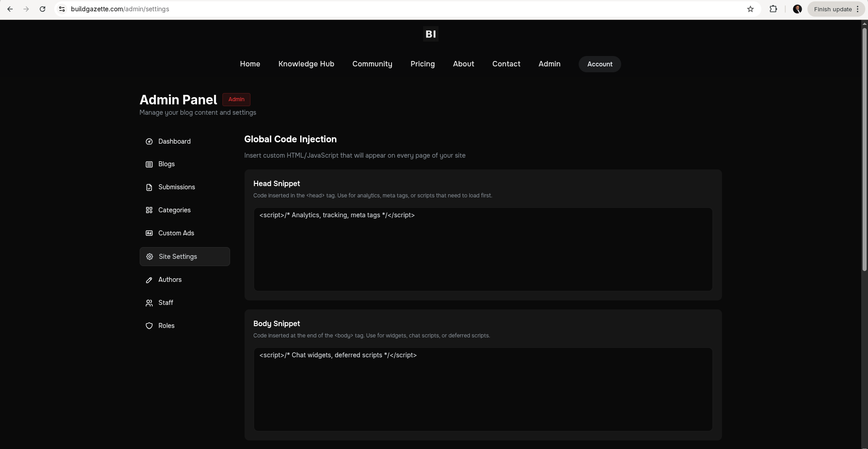Click into the Head Snippet code textarea
This screenshot has width=868, height=449.
[x=483, y=249]
